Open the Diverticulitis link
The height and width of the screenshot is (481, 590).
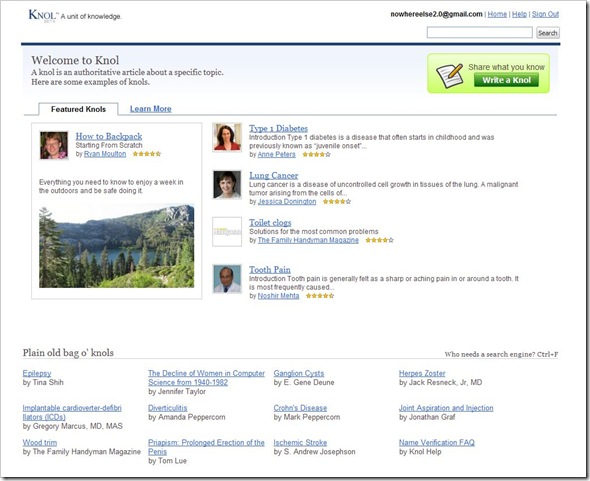click(167, 408)
